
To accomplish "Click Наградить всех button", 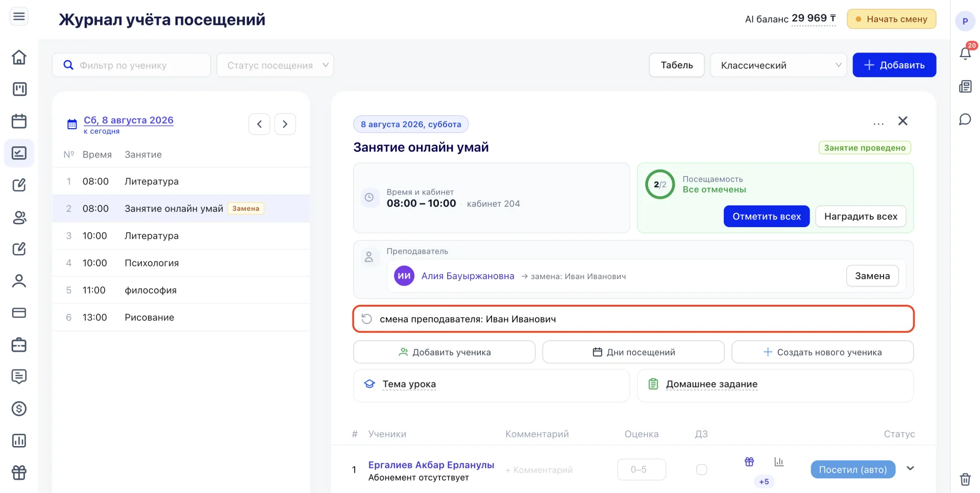I will tap(861, 216).
